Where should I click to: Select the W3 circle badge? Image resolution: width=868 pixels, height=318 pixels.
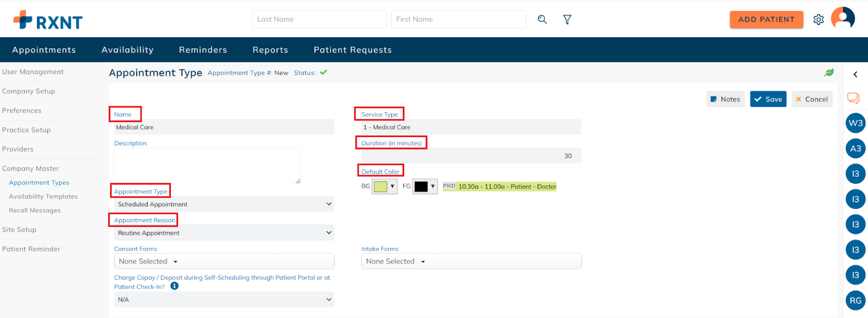pyautogui.click(x=856, y=123)
